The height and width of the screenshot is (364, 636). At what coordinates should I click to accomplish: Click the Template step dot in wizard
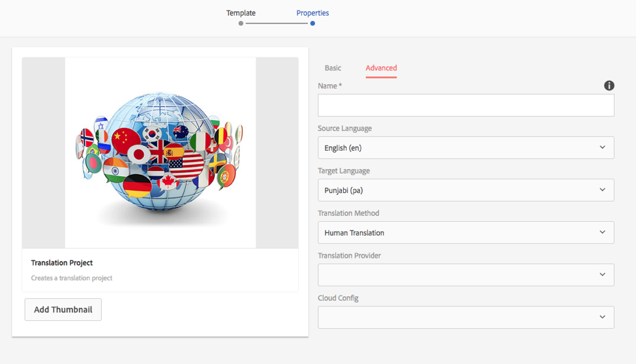[241, 23]
